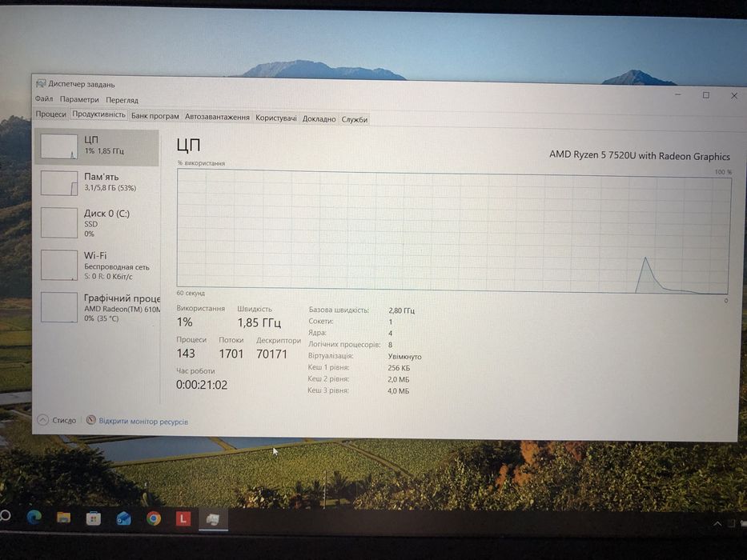The height and width of the screenshot is (560, 747).
Task: Minimize the Task Manager window
Action: (x=677, y=94)
